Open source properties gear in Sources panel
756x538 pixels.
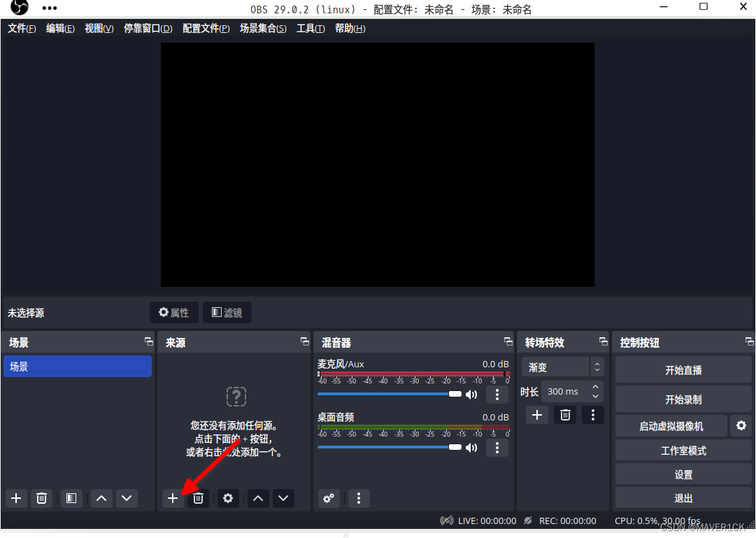(x=228, y=498)
